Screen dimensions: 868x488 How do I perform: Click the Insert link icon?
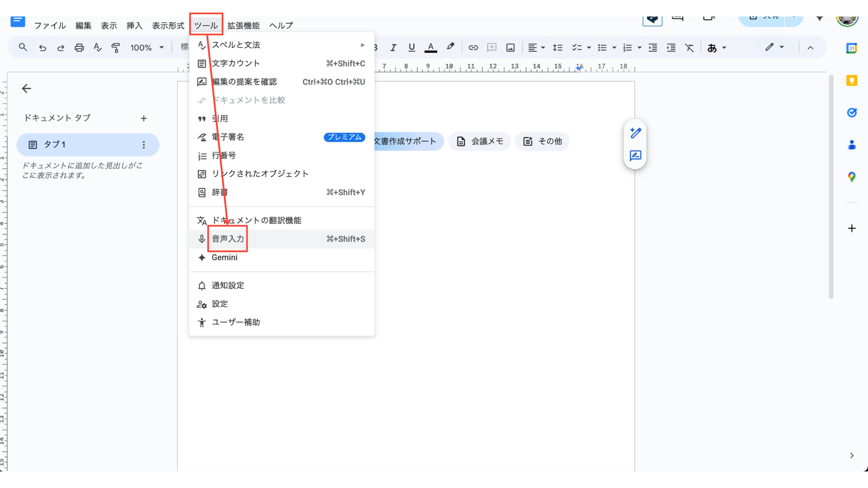point(473,47)
